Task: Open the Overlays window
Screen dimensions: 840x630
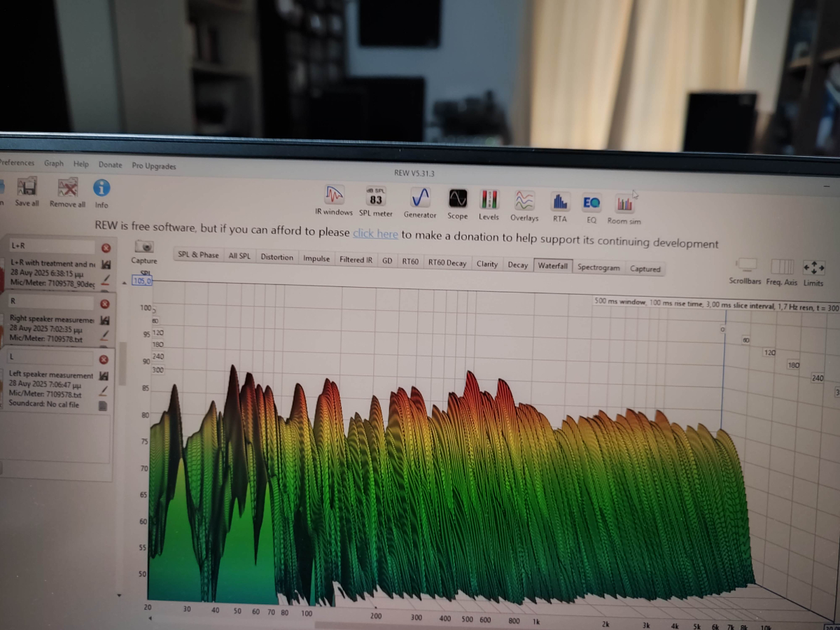Action: click(x=524, y=202)
